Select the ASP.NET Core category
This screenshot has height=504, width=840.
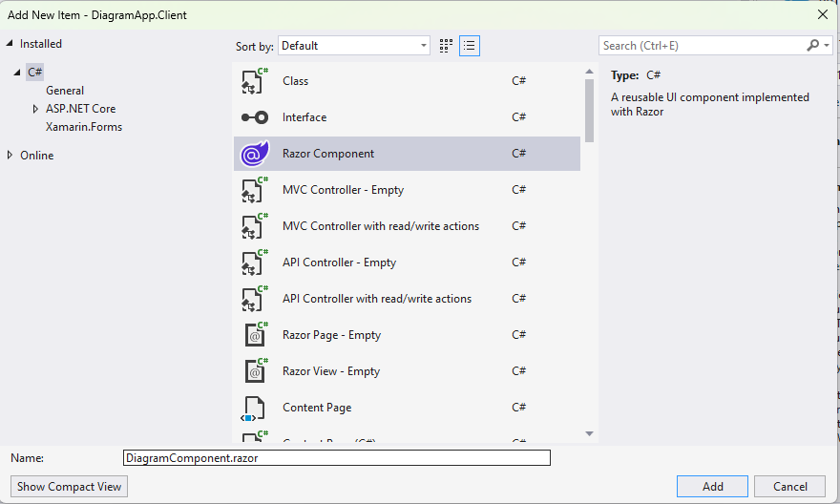tap(80, 109)
